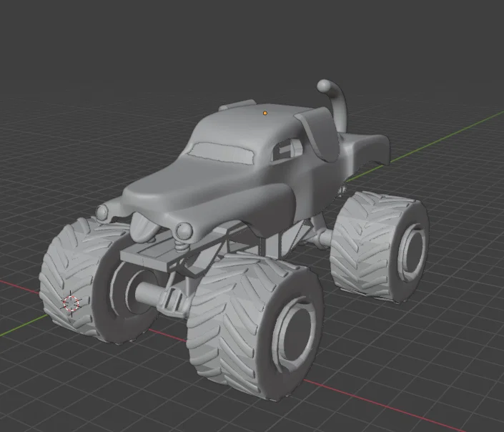The image size is (504, 432).
Task: Select the tongue hanging from the front grille
Action: coord(144,227)
